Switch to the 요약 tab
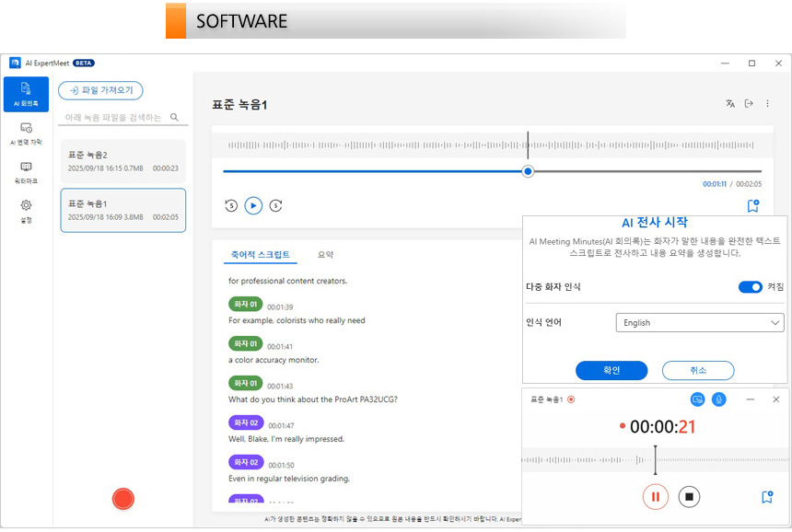Viewport: 792px width, 532px height. pos(325,255)
